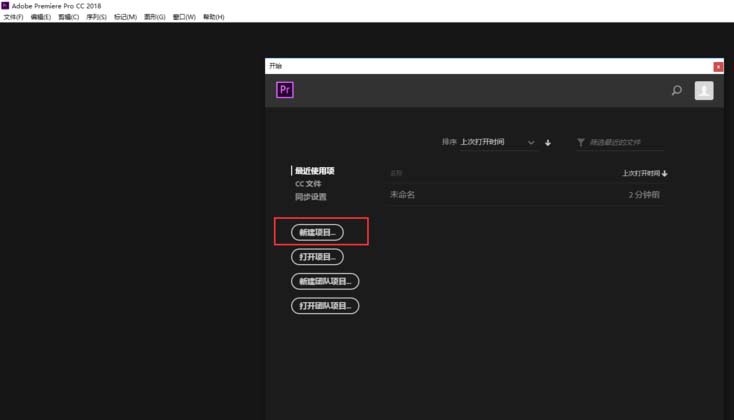Click the user profile avatar icon
The image size is (734, 420).
pyautogui.click(x=704, y=90)
